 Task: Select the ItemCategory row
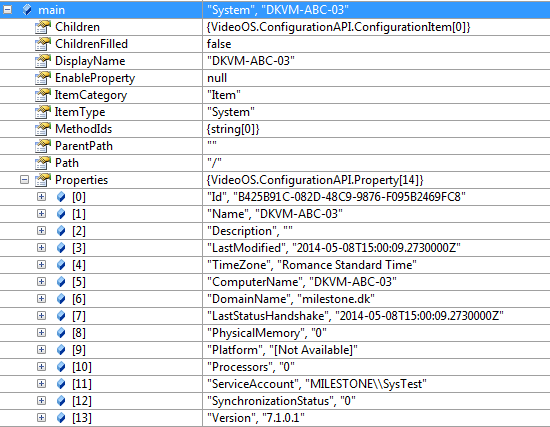pos(275,95)
